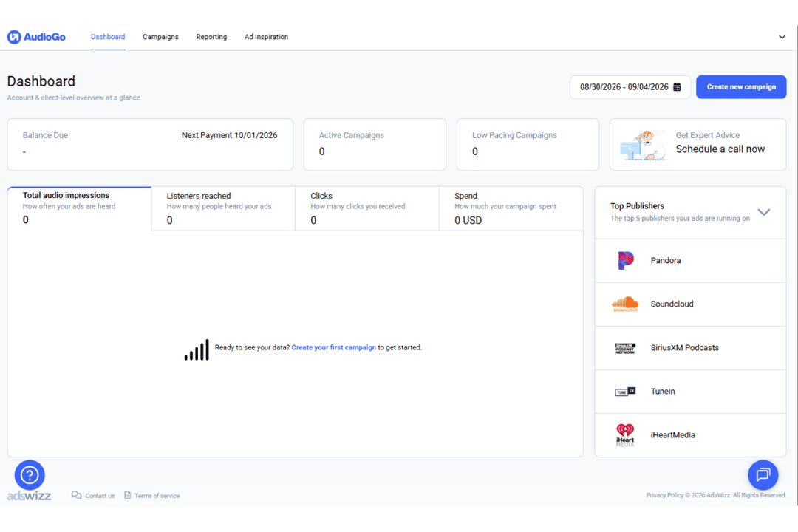Click the Active Campaigns card
Screen dimensions: 798x532
(x=375, y=145)
